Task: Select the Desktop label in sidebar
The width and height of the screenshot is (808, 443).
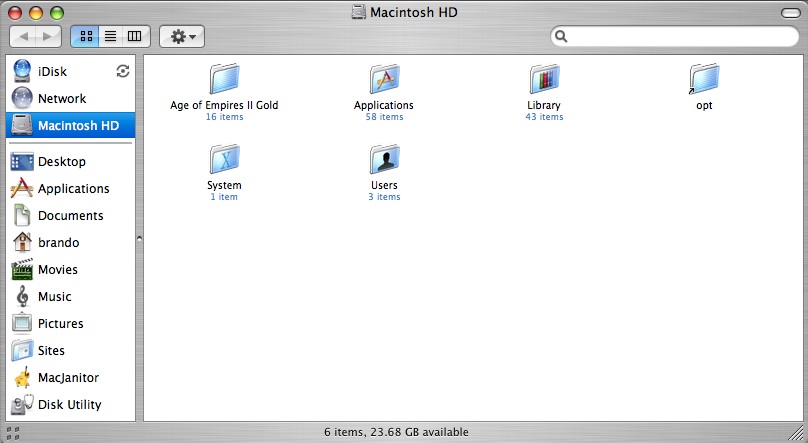Action: pyautogui.click(x=62, y=162)
